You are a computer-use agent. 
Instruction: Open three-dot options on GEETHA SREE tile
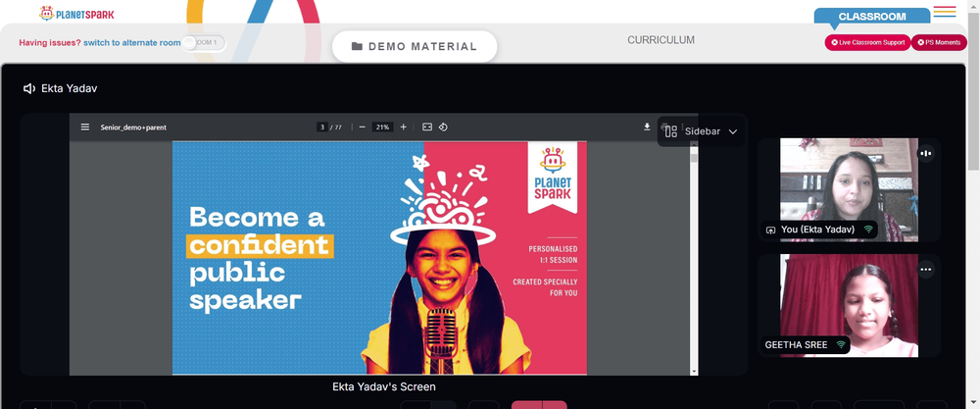click(x=926, y=270)
